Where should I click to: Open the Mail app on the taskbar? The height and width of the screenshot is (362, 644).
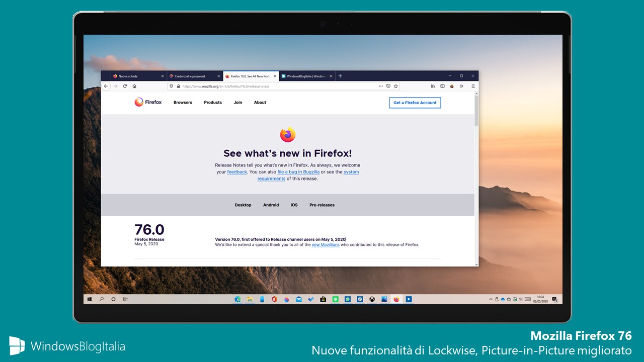tap(299, 299)
